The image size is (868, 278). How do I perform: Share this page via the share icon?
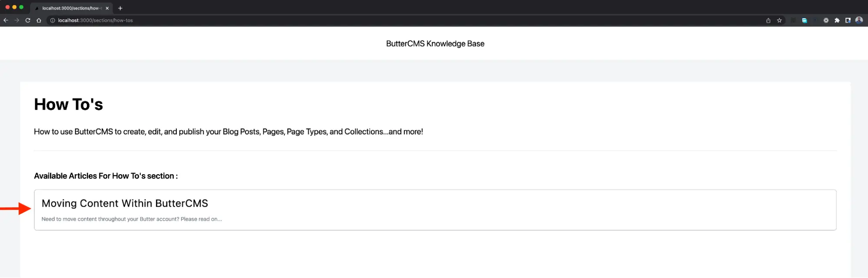coord(768,20)
